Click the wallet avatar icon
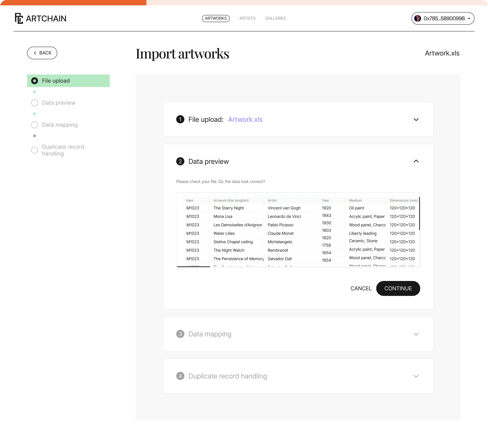Image resolution: width=488 pixels, height=448 pixels. coord(418,18)
